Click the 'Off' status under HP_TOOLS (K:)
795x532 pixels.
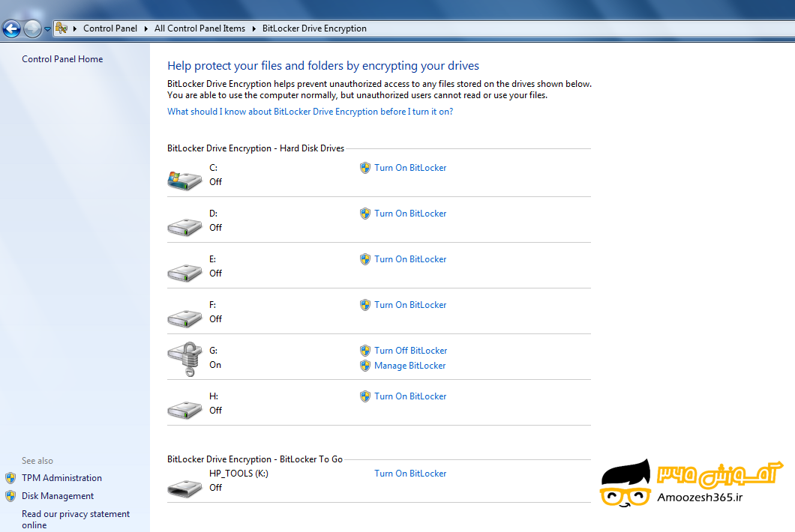click(x=216, y=487)
